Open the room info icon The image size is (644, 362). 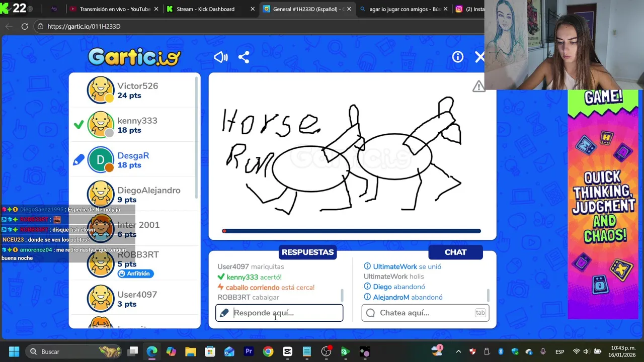(457, 57)
